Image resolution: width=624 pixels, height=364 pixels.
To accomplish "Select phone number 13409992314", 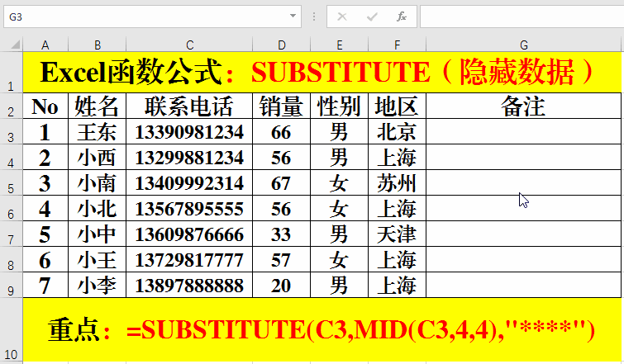I will click(x=189, y=182).
